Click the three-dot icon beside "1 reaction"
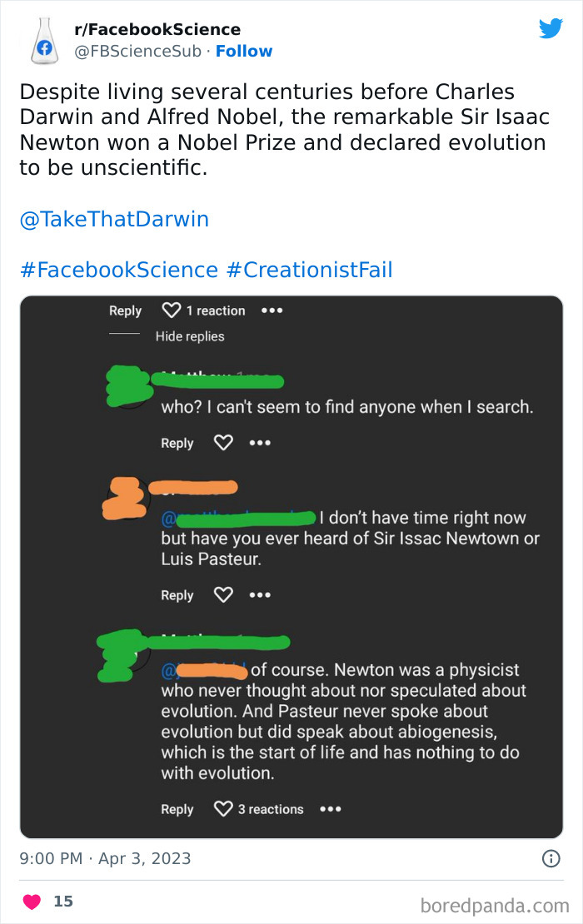This screenshot has width=583, height=924. [x=272, y=310]
